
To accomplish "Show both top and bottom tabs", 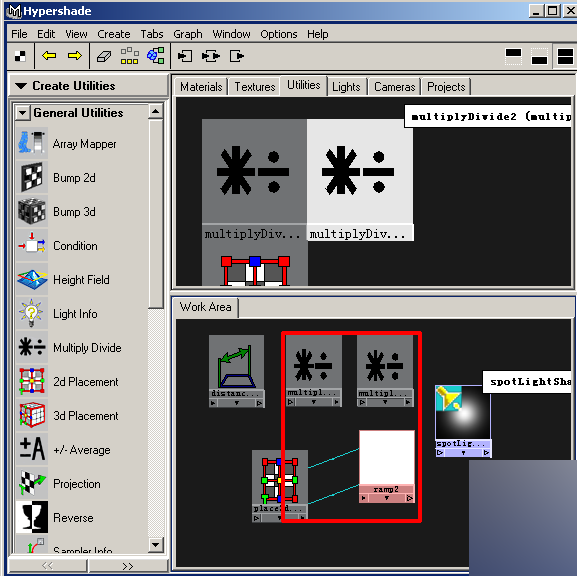I will tap(566, 57).
